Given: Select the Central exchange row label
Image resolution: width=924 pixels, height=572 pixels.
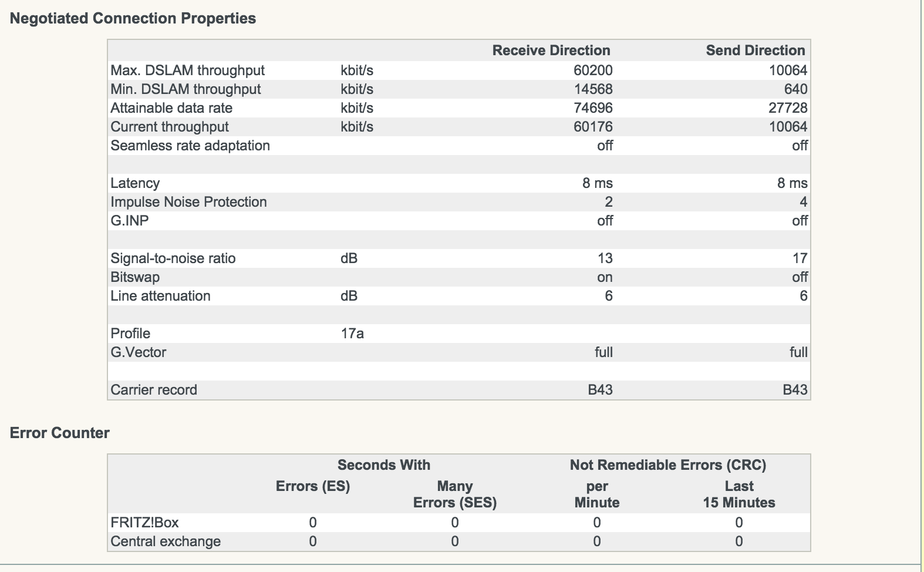Looking at the screenshot, I should (166, 541).
